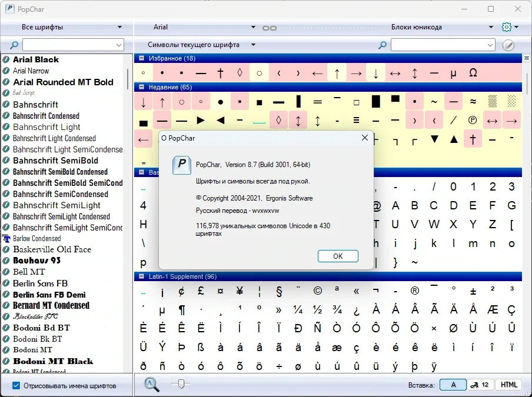
Task: Expand the character search combo box arrow
Action: click(x=490, y=45)
